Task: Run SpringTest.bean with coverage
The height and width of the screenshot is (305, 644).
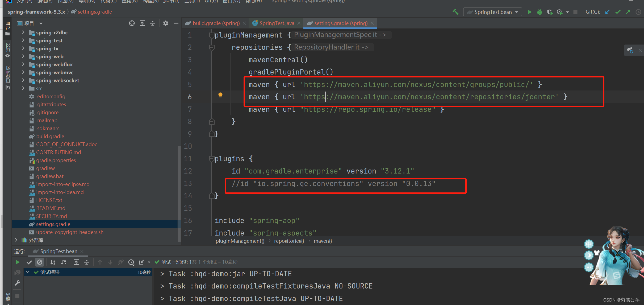Action: pyautogui.click(x=550, y=12)
